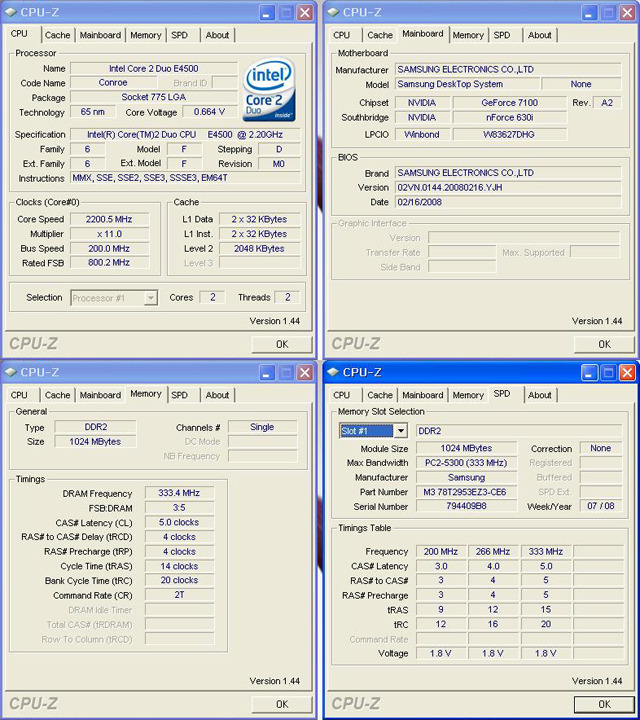Click the CAS# Latency value 5.0 clocks
Image resolution: width=640 pixels, height=720 pixels.
click(x=179, y=523)
